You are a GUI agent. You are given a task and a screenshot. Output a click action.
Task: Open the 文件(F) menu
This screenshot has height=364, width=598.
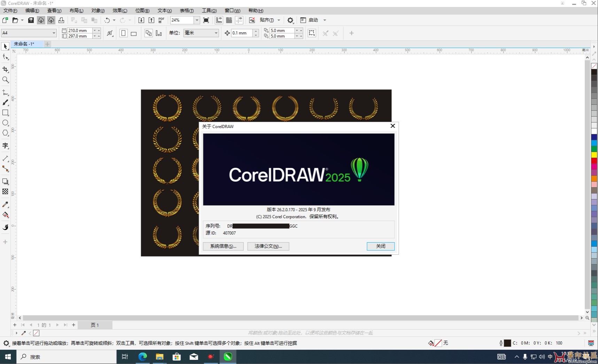click(x=10, y=10)
